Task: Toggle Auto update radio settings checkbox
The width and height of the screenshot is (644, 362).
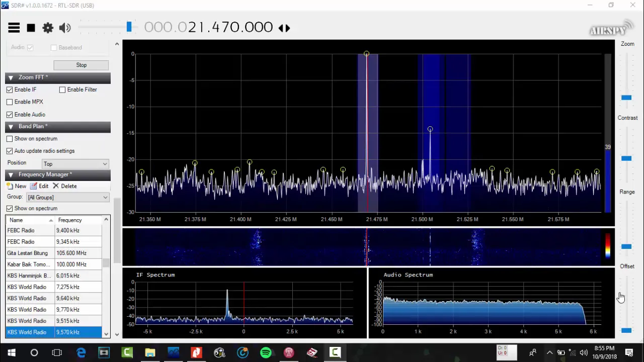Action: 10,151
